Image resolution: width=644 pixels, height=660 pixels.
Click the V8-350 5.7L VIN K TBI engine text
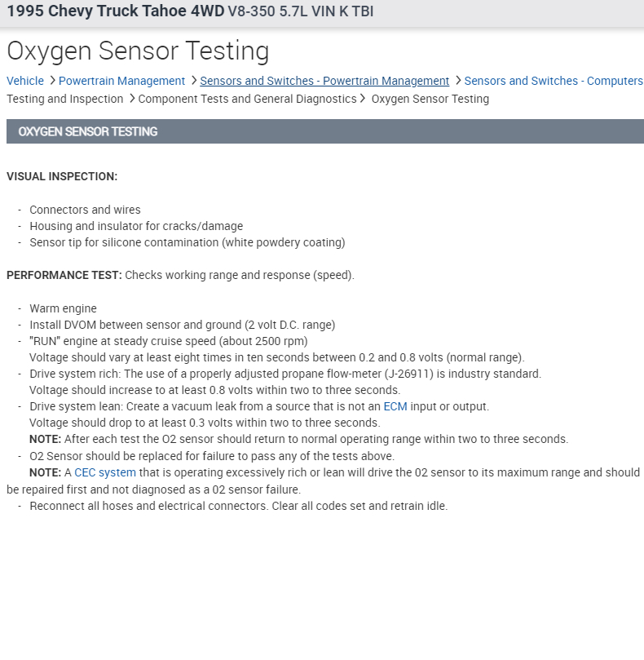point(301,12)
